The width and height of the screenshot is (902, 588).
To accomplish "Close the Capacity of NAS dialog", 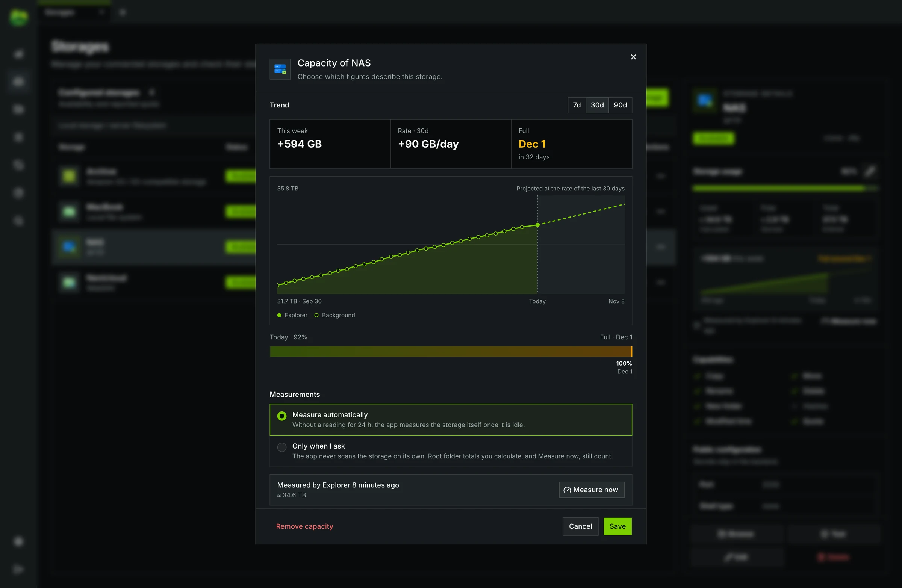I will [633, 57].
